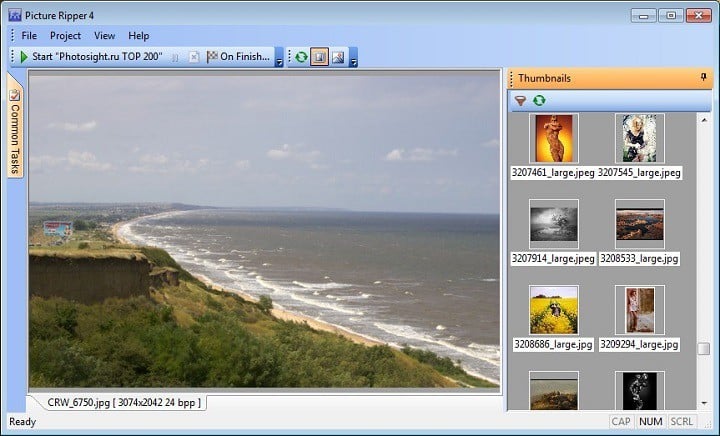Select thumbnail 3207545_large.jpeg
Viewport: 720px width, 436px height.
point(640,138)
